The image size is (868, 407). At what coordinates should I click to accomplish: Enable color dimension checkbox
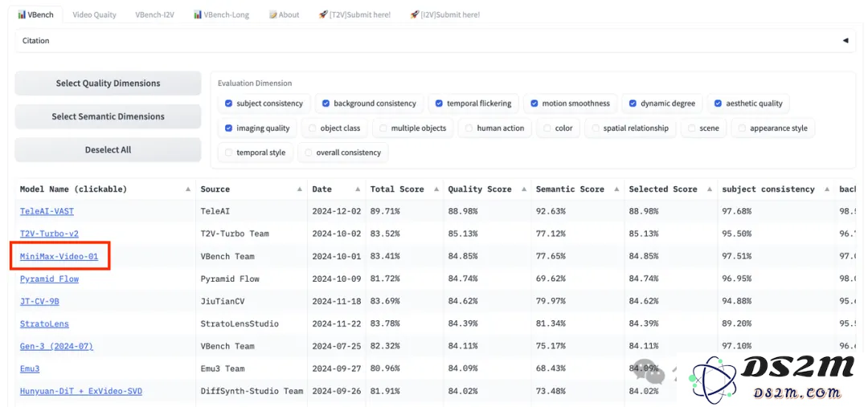547,128
